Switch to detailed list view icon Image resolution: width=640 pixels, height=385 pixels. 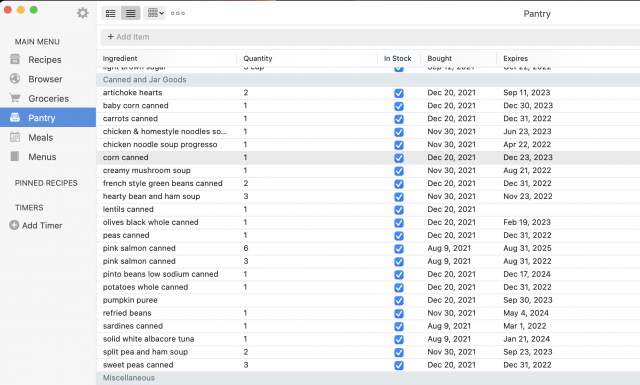(x=111, y=13)
